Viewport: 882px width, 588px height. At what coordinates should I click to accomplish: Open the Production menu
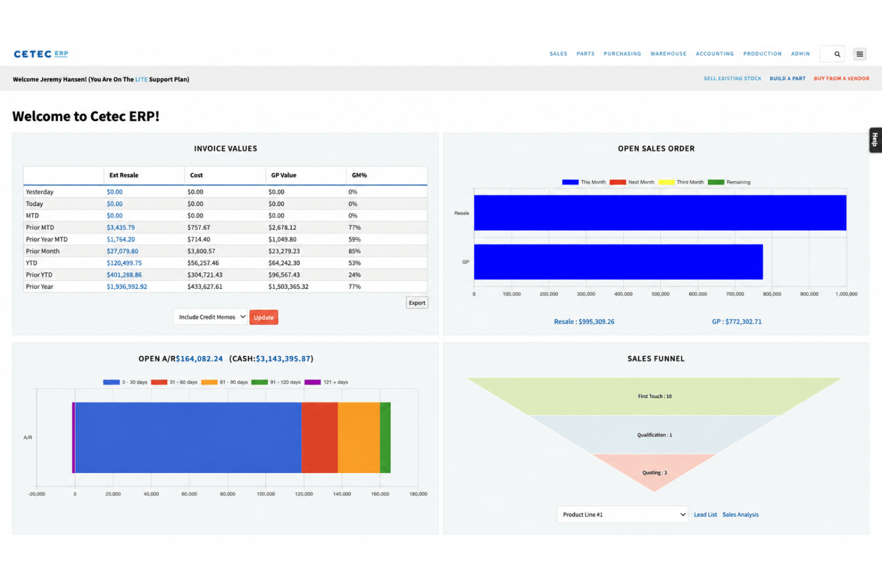[762, 54]
